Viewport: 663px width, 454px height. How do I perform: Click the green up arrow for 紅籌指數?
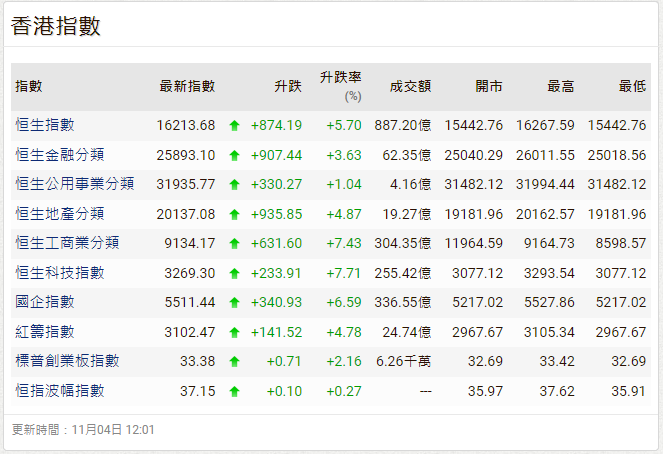234,332
